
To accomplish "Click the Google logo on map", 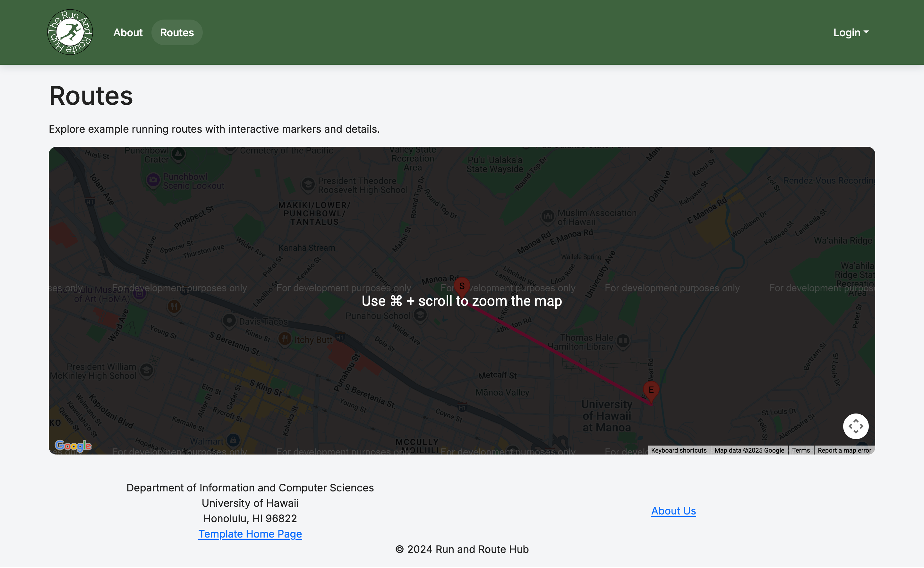I will coord(73,446).
